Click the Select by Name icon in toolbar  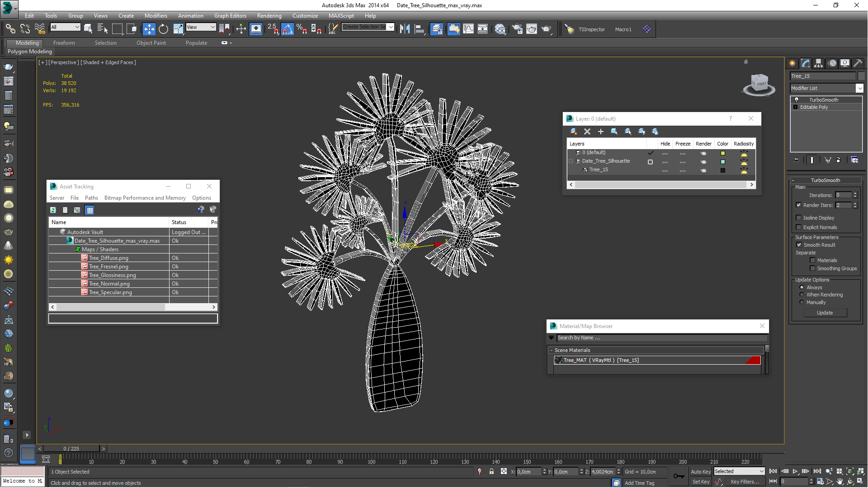[x=101, y=28]
